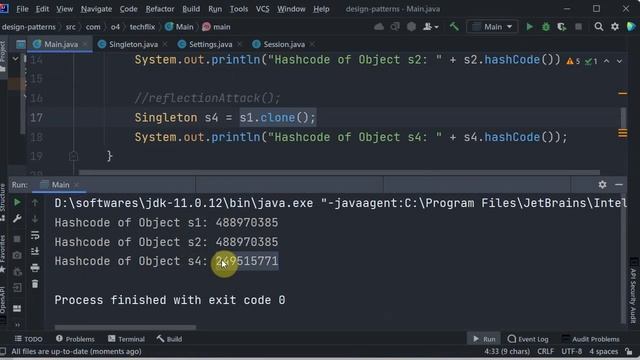Open the Structure tool window sidebar
Image resolution: width=640 pixels, height=360 pixels.
click(3, 202)
